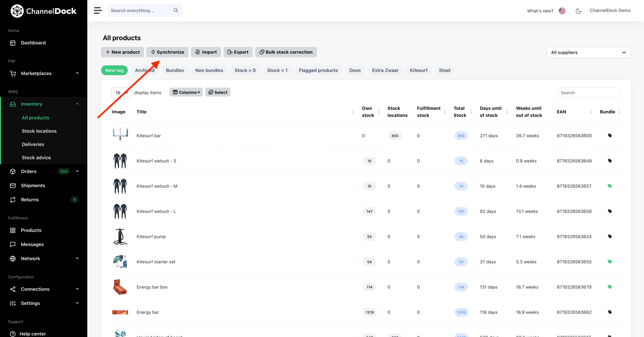Image resolution: width=644 pixels, height=337 pixels.
Task: Click the Export button
Action: [238, 52]
